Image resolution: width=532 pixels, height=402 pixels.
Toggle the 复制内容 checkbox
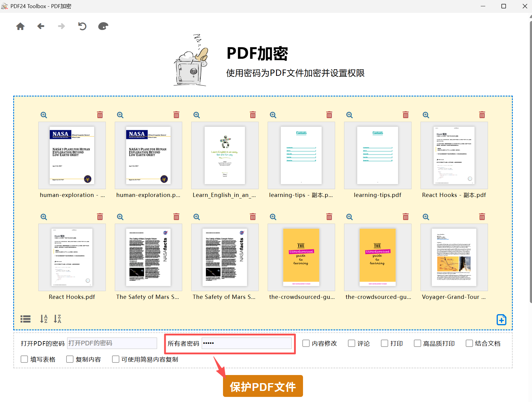click(70, 359)
